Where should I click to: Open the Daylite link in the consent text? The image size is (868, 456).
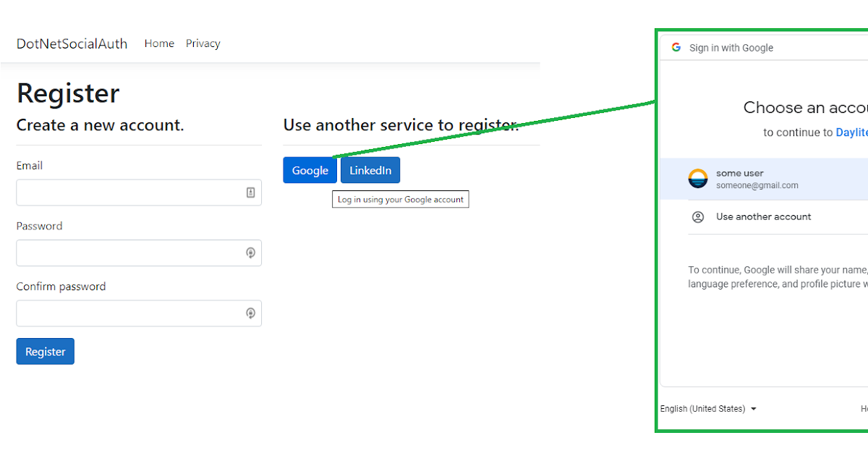(x=852, y=132)
